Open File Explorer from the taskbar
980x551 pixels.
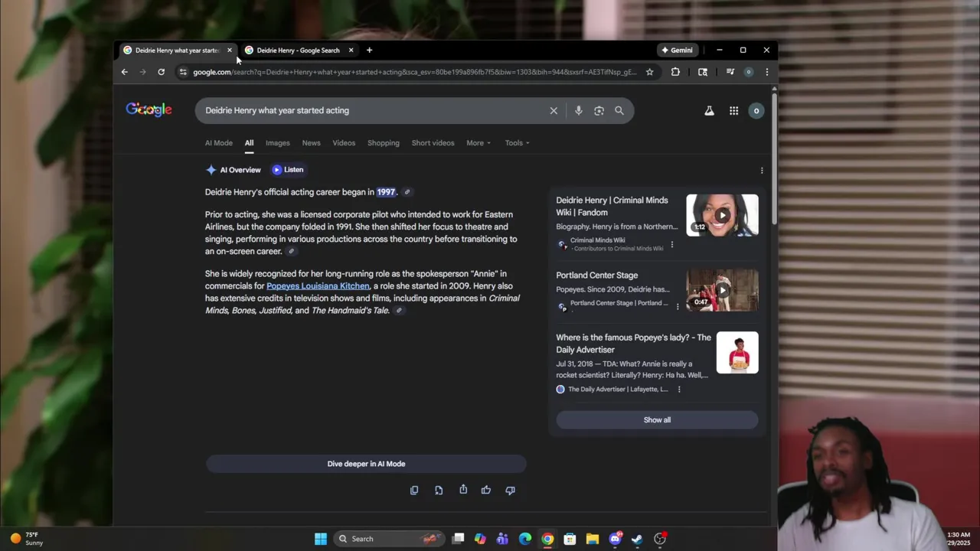coord(593,539)
